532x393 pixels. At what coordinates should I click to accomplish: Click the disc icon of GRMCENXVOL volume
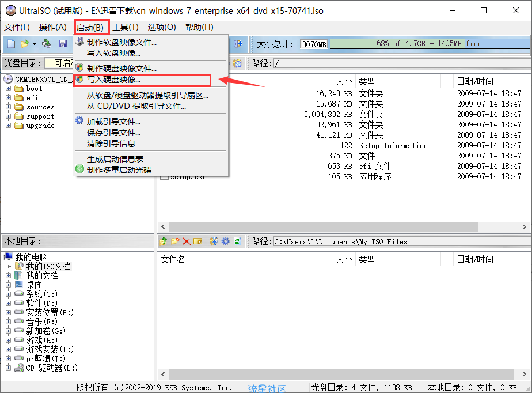pyautogui.click(x=8, y=79)
